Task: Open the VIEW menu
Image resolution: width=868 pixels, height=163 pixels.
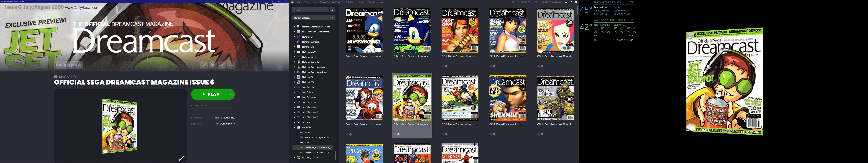Action: [314, 2]
